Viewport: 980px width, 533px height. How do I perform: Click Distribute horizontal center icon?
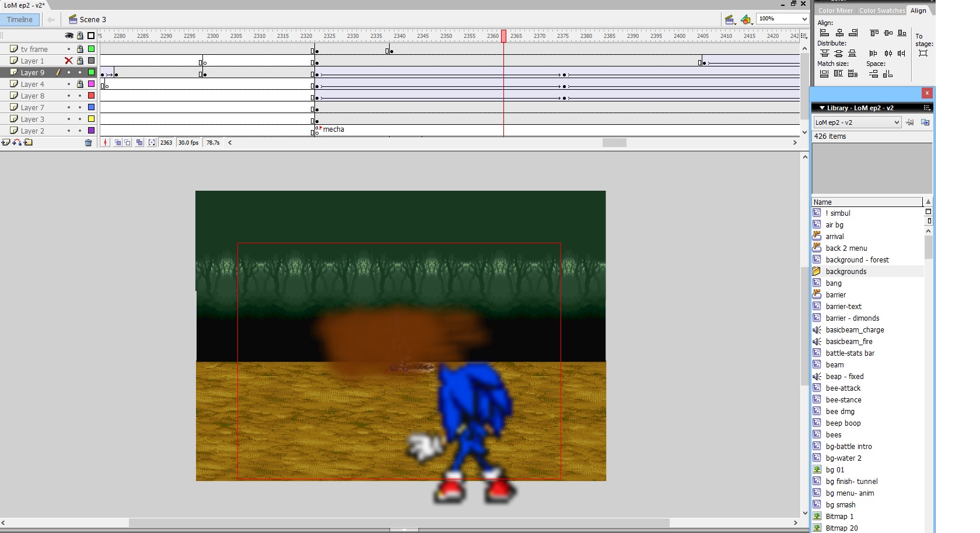[x=888, y=53]
